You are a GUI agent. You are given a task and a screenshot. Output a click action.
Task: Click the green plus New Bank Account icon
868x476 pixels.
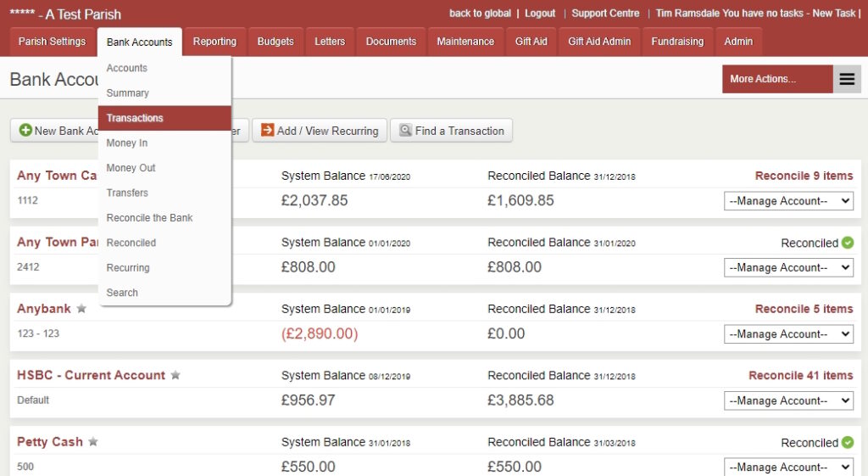pos(25,131)
